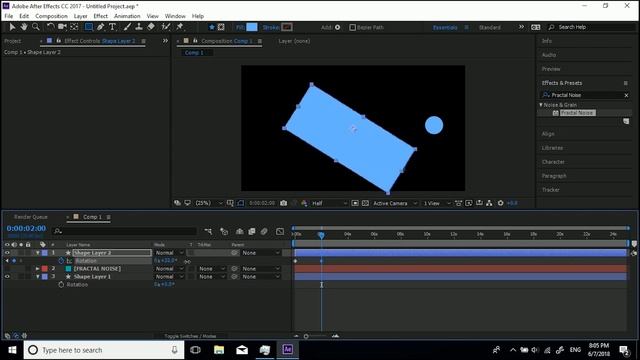
Task: Enable the Bezier Path checkbox
Action: coord(353,27)
